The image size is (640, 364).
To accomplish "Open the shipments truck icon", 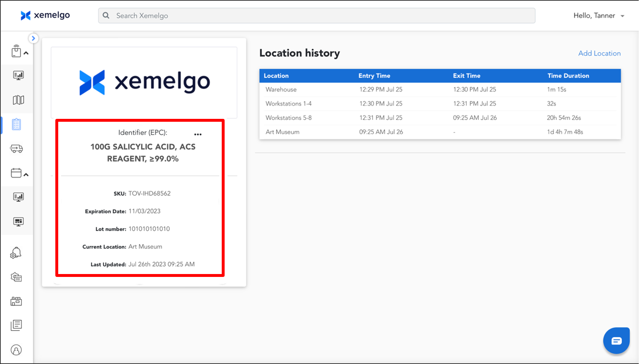I will pyautogui.click(x=17, y=149).
